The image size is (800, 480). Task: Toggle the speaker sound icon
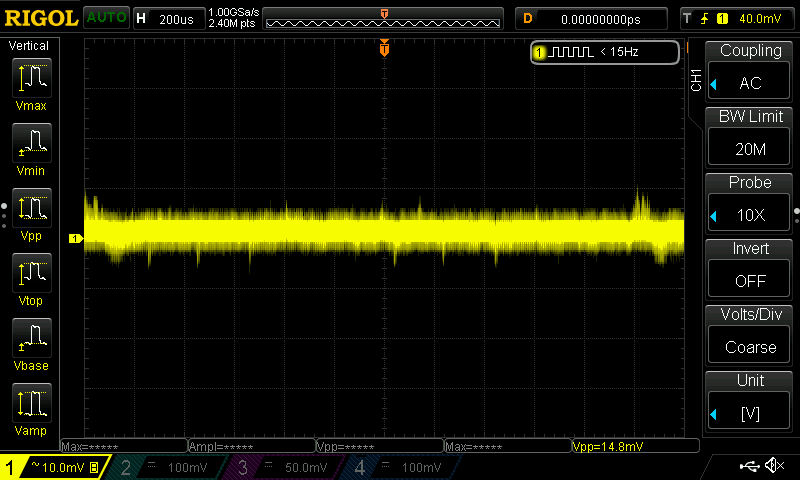774,466
